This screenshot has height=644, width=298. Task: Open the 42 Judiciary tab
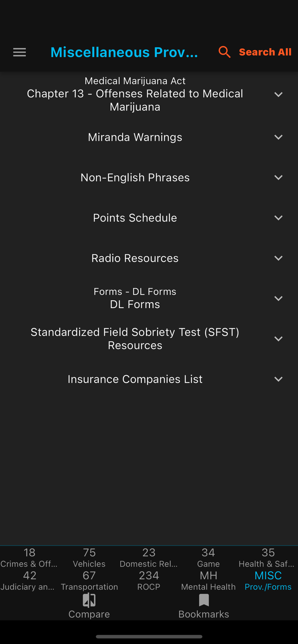click(x=29, y=581)
